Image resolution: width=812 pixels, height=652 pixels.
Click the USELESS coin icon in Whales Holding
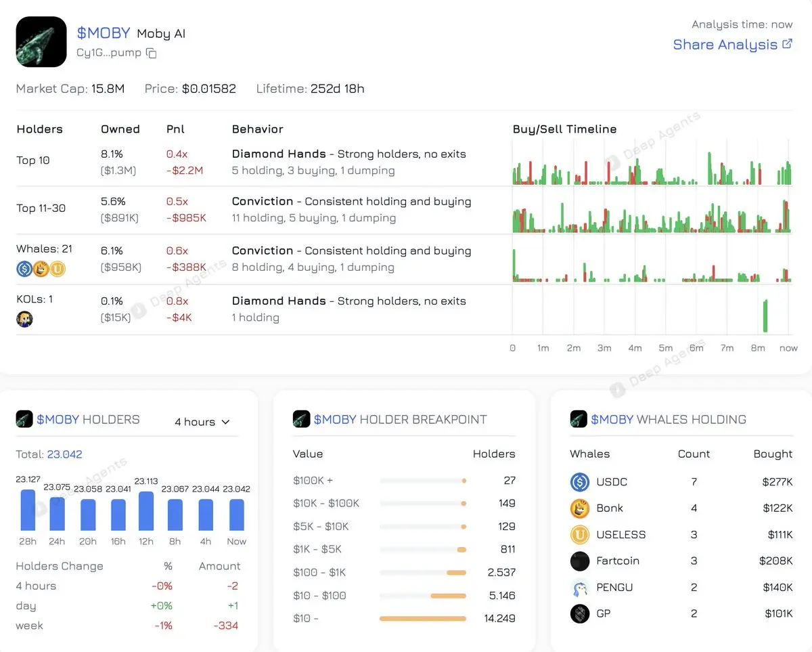(x=580, y=535)
